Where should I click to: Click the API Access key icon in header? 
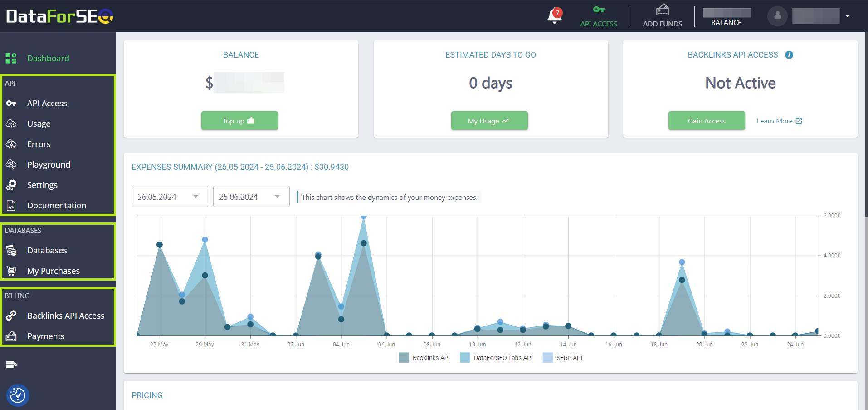599,10
